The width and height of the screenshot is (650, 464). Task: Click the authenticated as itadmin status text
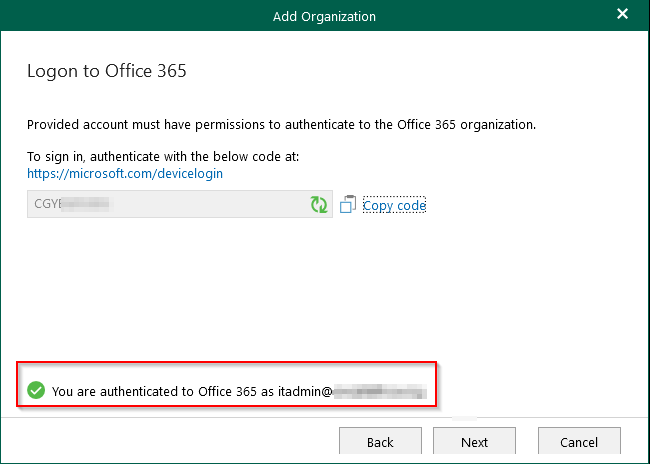coord(239,391)
